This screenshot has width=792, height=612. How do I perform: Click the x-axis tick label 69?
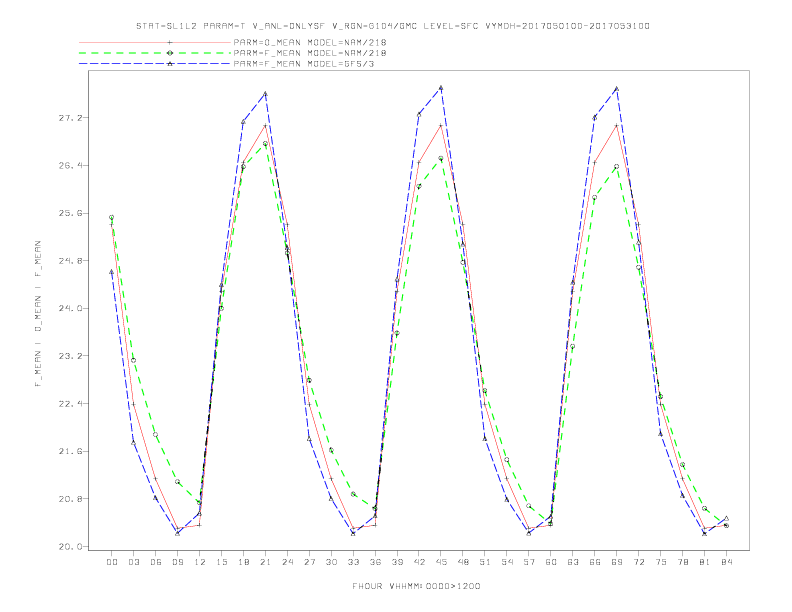pos(617,562)
